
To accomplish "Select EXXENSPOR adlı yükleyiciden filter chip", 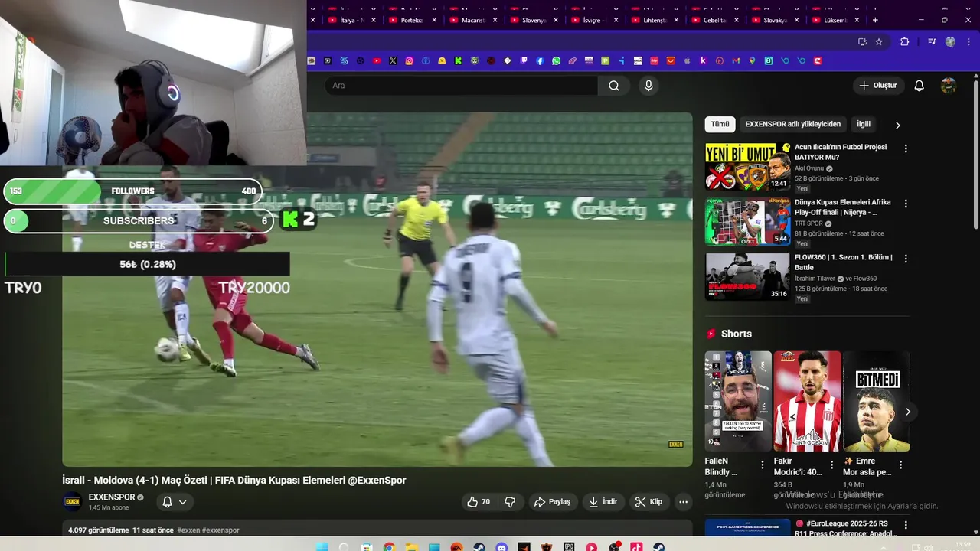I will 793,124.
